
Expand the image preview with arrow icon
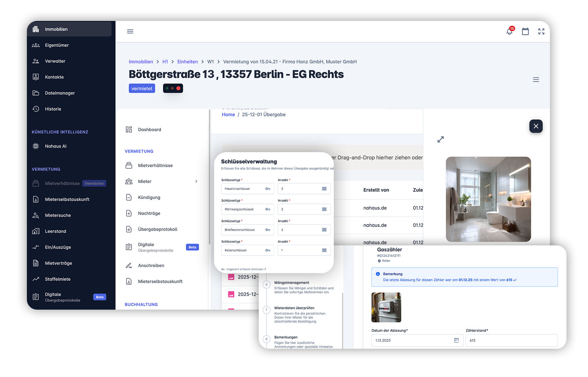441,139
